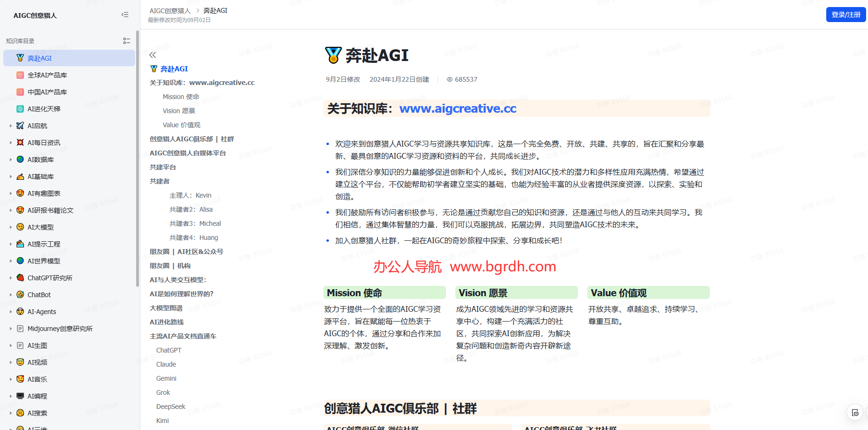The image size is (868, 430).
Task: Expand the AI每日资讯 section
Action: pos(11,142)
